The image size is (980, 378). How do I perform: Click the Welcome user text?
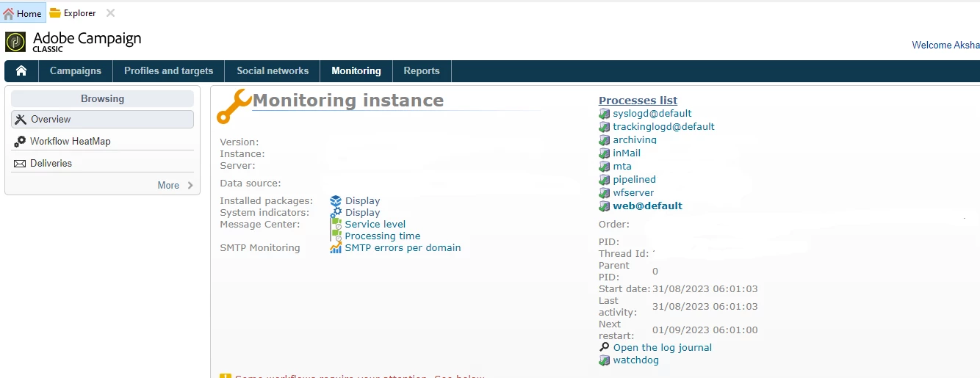tap(945, 46)
